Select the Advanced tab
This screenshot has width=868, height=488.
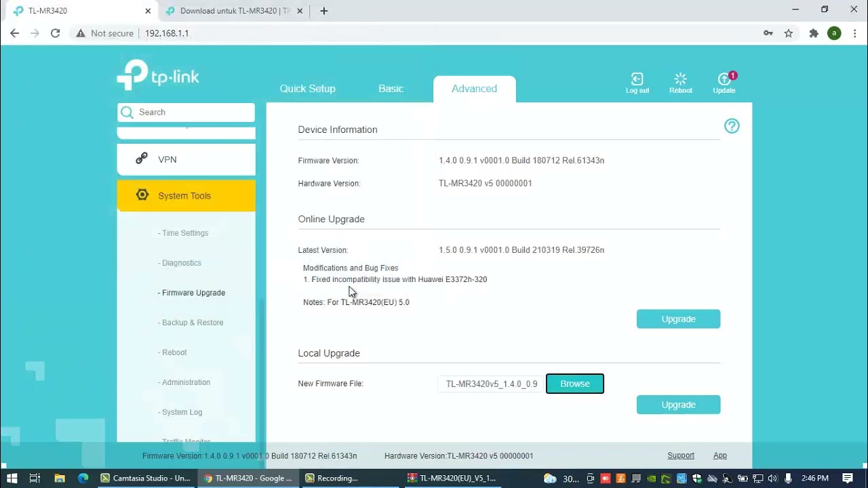(x=474, y=89)
